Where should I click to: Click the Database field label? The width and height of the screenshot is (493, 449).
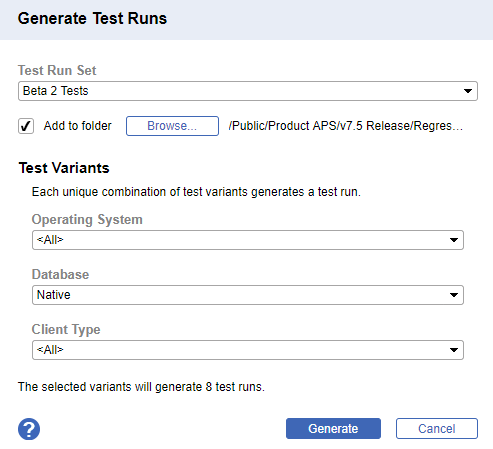(60, 274)
